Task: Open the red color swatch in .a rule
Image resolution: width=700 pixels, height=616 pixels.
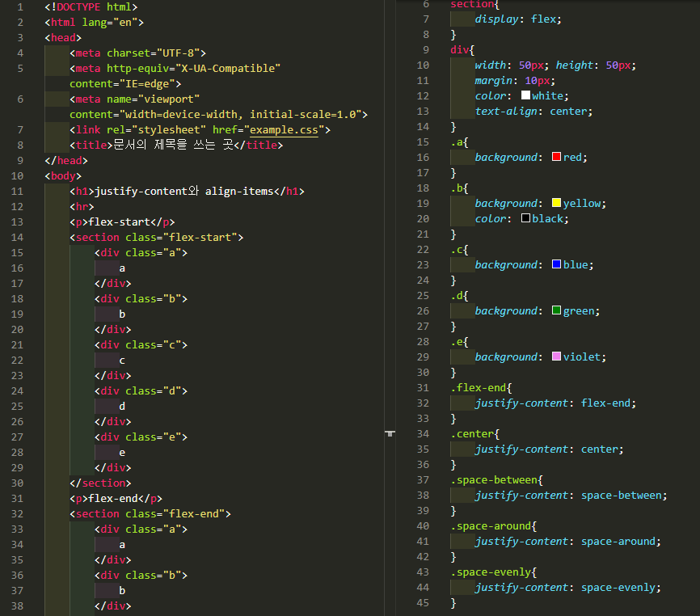Action: pos(556,157)
